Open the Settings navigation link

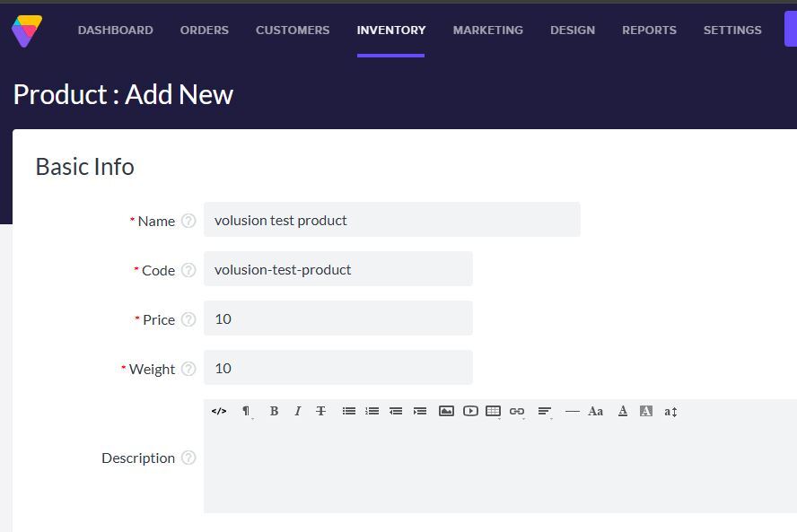point(732,30)
